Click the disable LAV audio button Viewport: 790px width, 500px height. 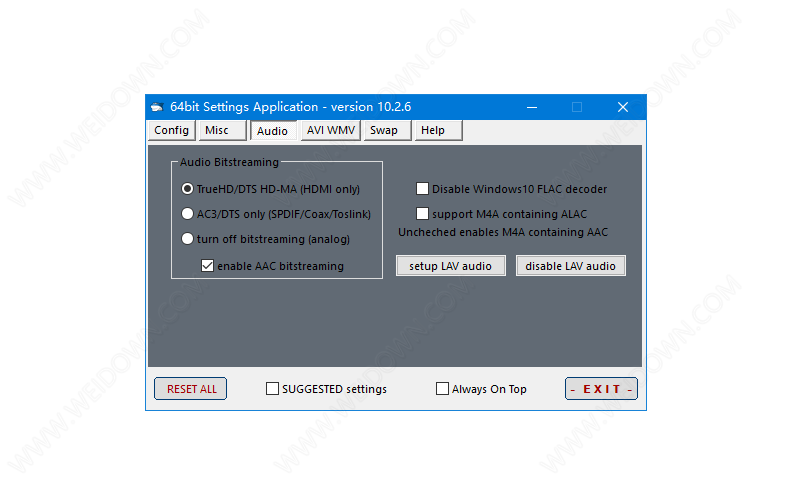click(x=570, y=266)
